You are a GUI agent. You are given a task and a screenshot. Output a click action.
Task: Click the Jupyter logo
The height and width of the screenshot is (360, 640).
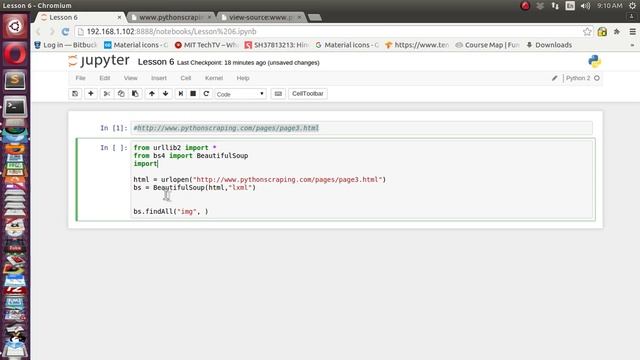[99, 61]
